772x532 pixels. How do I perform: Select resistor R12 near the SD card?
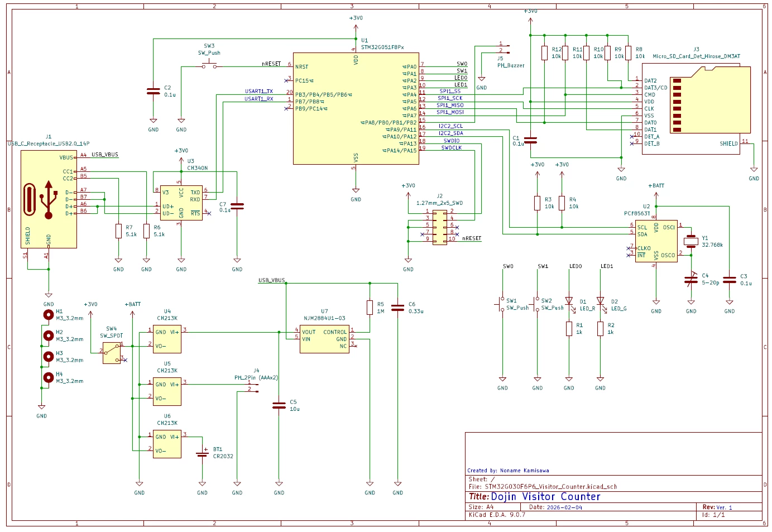[x=544, y=53]
